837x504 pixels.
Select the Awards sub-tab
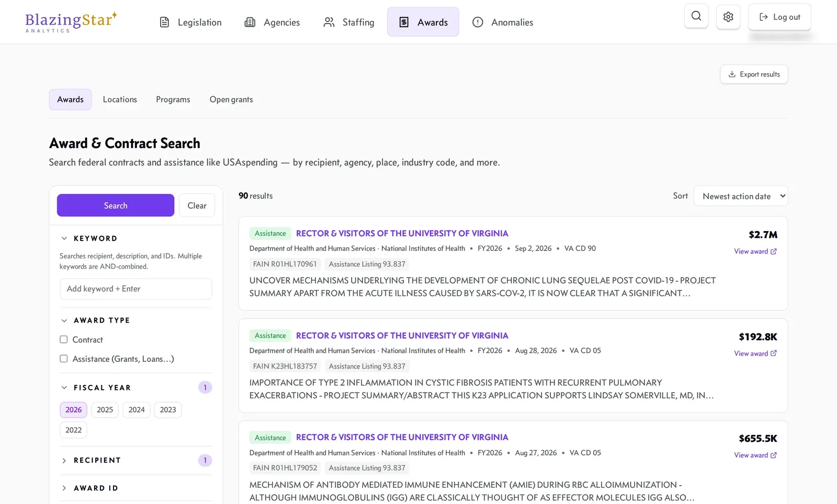[x=71, y=99]
